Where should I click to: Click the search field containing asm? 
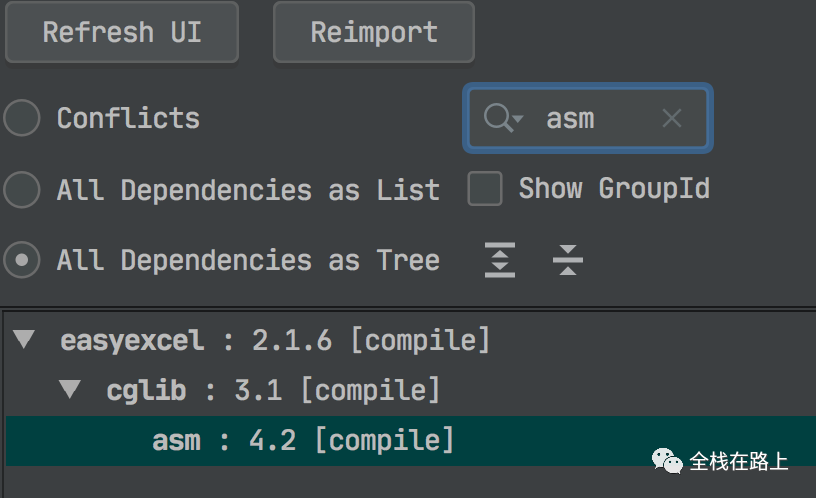pyautogui.click(x=588, y=118)
